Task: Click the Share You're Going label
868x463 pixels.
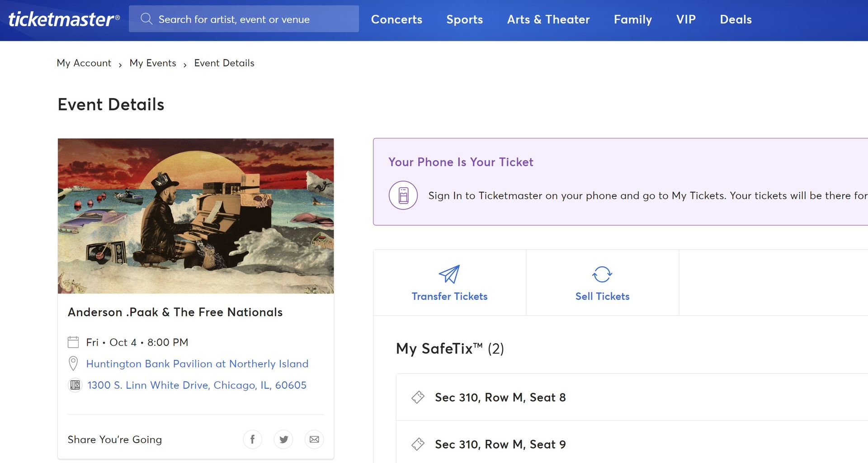Action: coord(115,439)
